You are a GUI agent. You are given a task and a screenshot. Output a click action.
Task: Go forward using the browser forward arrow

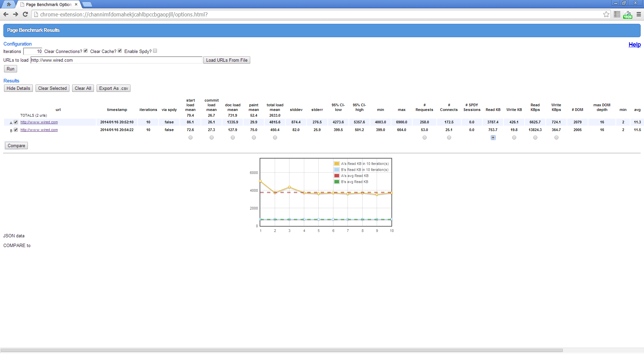(x=15, y=14)
